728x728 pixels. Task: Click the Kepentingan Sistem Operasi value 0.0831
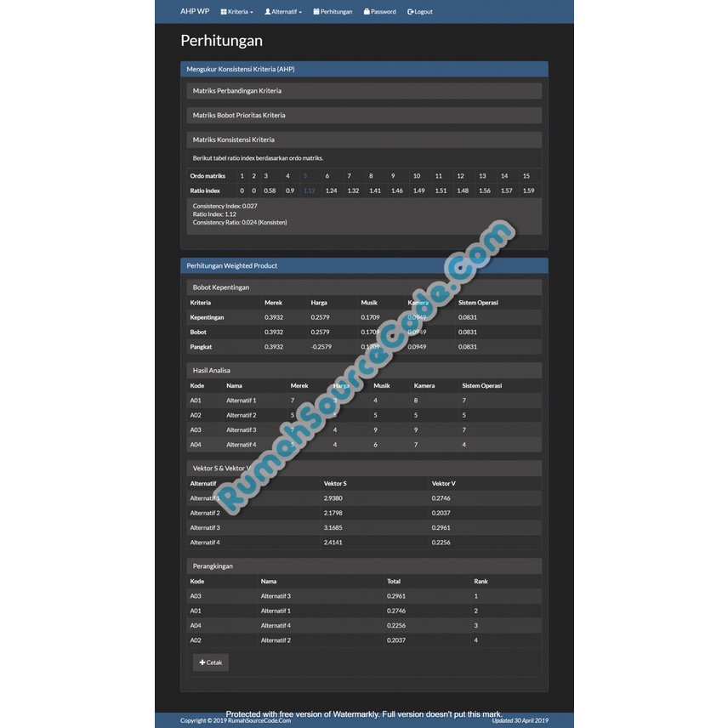[468, 317]
